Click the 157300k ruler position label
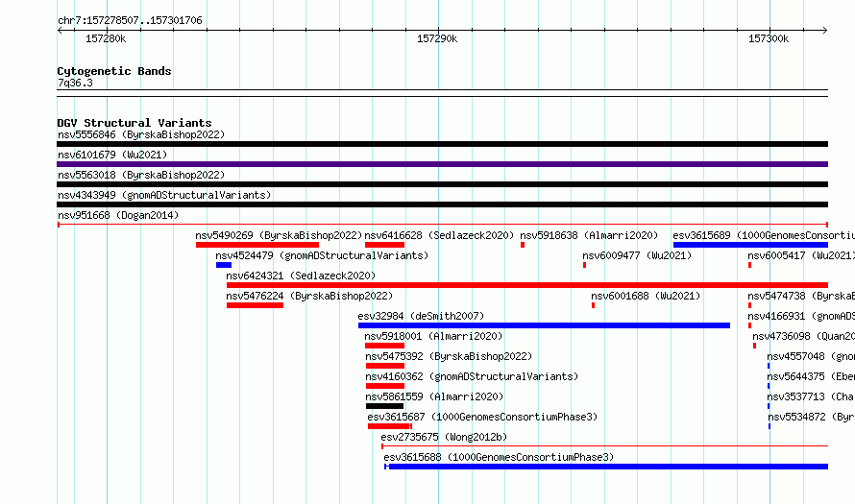The height and width of the screenshot is (504, 855). tap(769, 38)
